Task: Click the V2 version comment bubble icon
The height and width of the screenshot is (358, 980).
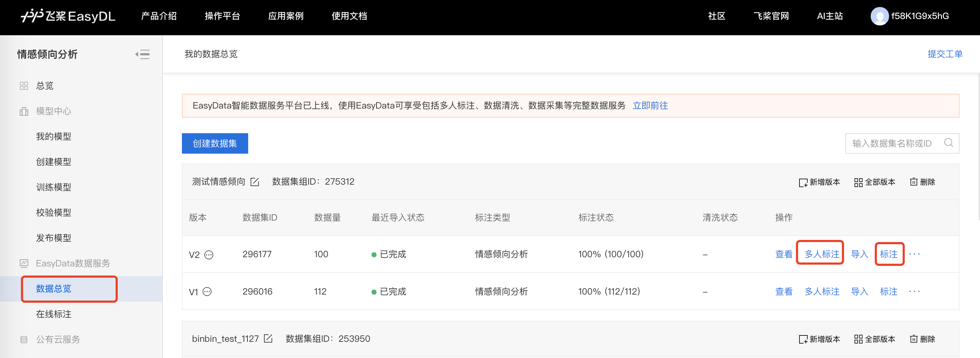Action: (209, 254)
